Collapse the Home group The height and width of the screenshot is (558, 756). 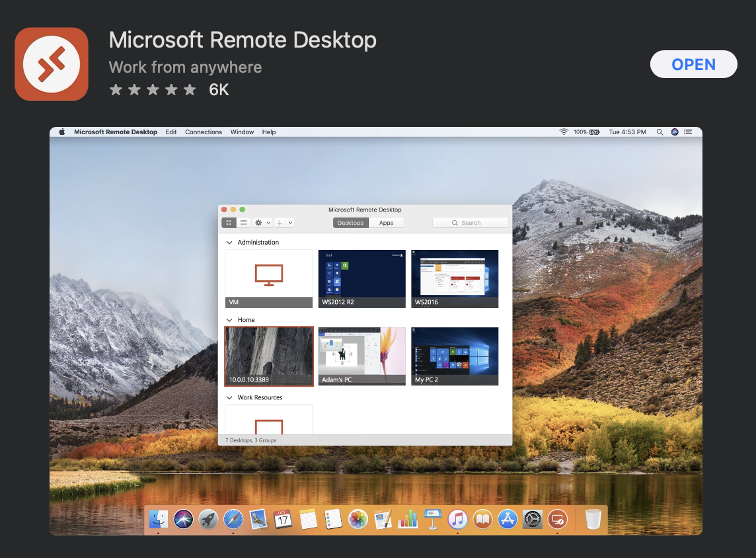pyautogui.click(x=229, y=320)
